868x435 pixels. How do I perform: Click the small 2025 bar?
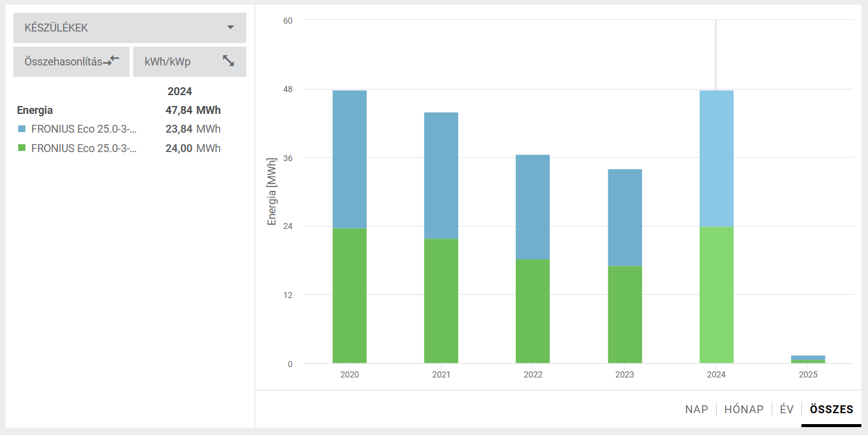pyautogui.click(x=808, y=359)
